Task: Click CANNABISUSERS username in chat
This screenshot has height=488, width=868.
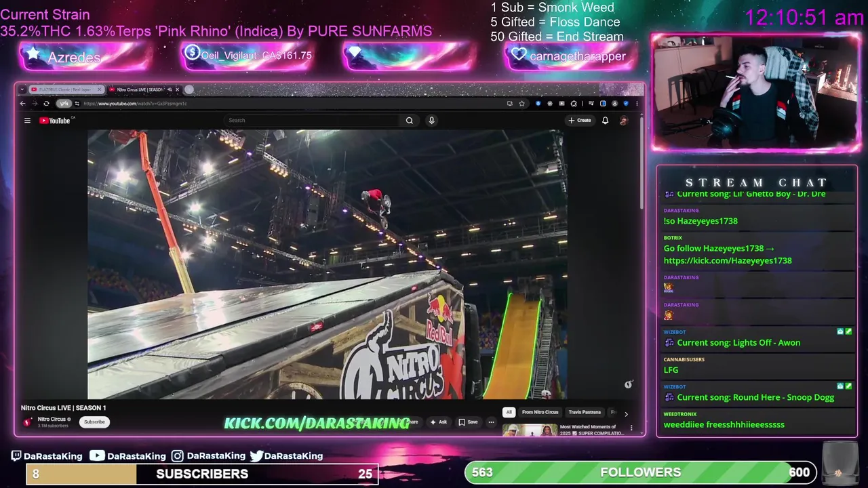Action: pos(684,359)
